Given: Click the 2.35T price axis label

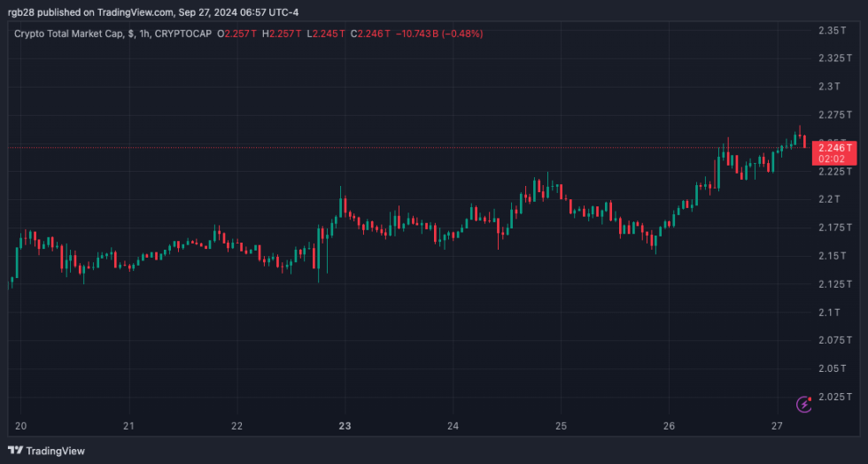Looking at the screenshot, I should coord(833,30).
